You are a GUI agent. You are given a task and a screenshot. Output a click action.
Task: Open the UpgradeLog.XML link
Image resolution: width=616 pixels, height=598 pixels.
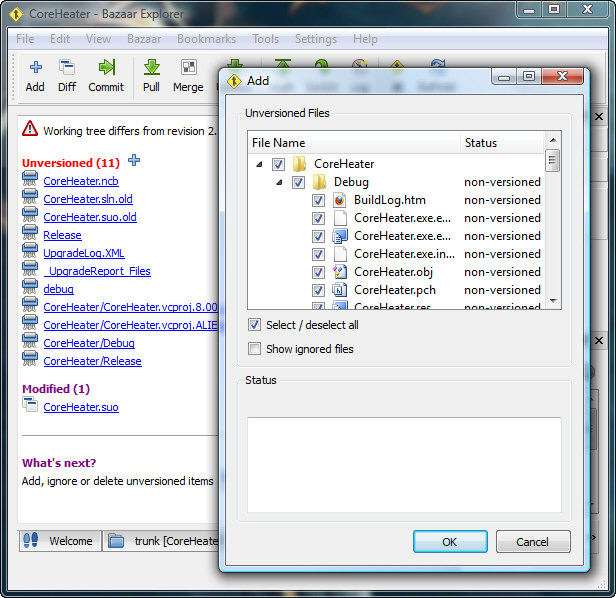click(84, 253)
